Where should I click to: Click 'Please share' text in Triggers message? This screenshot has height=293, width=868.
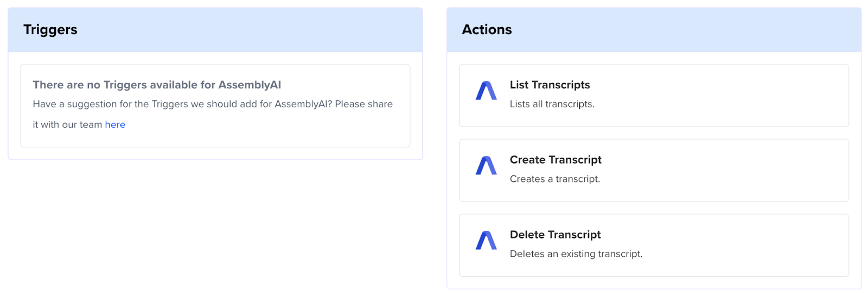[x=363, y=104]
